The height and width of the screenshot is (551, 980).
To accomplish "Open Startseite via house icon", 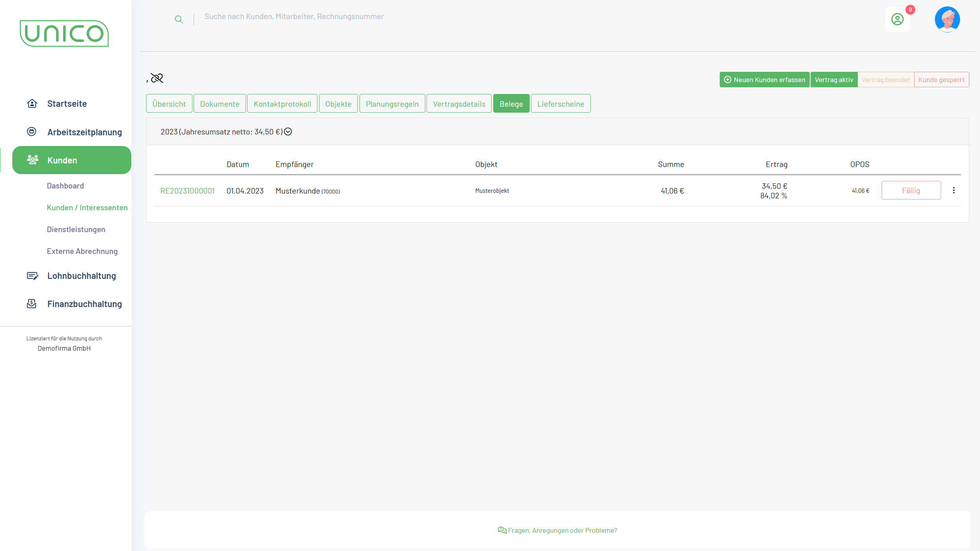I will click(32, 104).
